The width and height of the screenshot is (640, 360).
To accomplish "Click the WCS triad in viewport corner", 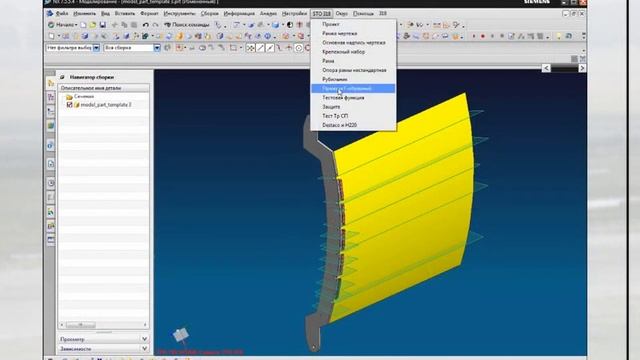I will pos(181,336).
